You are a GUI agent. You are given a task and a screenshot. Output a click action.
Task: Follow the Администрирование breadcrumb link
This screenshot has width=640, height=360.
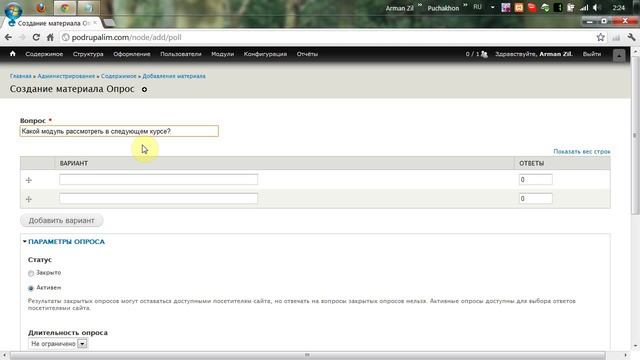click(66, 76)
